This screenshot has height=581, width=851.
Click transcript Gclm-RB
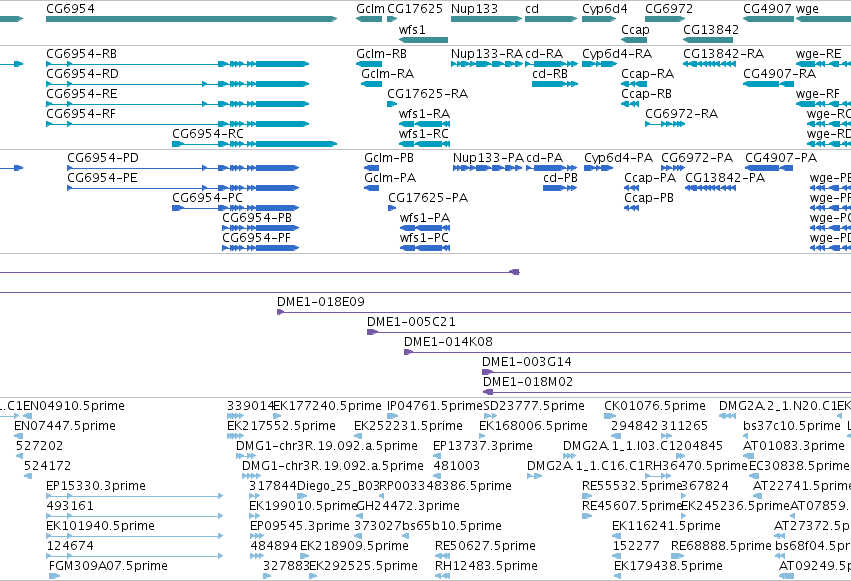point(381,54)
